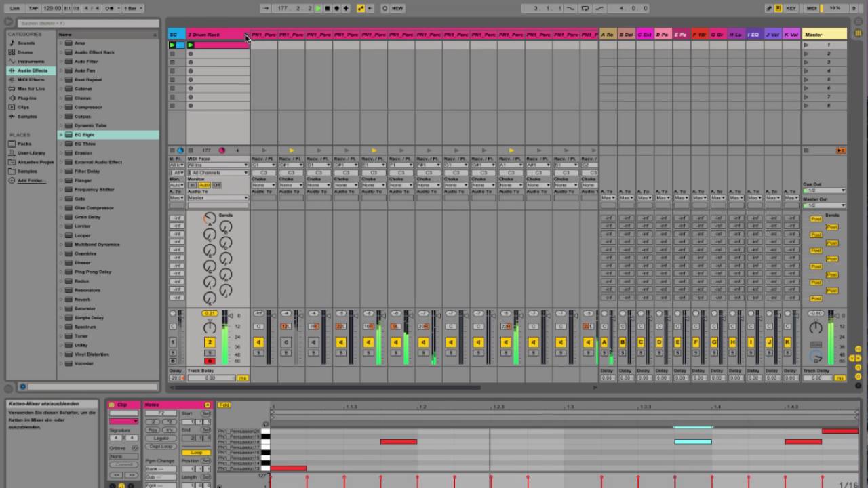Click the Saturator folder icon
The width and height of the screenshot is (868, 488).
coord(68,308)
